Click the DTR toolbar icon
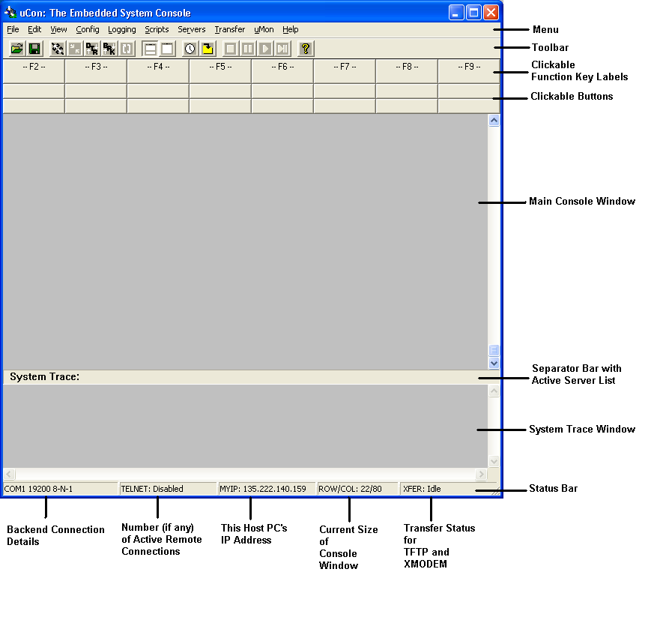The width and height of the screenshot is (672, 623). coord(92,49)
